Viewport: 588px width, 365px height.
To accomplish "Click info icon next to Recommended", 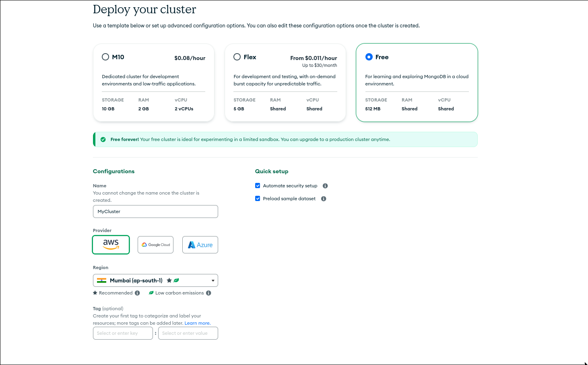I will point(137,293).
